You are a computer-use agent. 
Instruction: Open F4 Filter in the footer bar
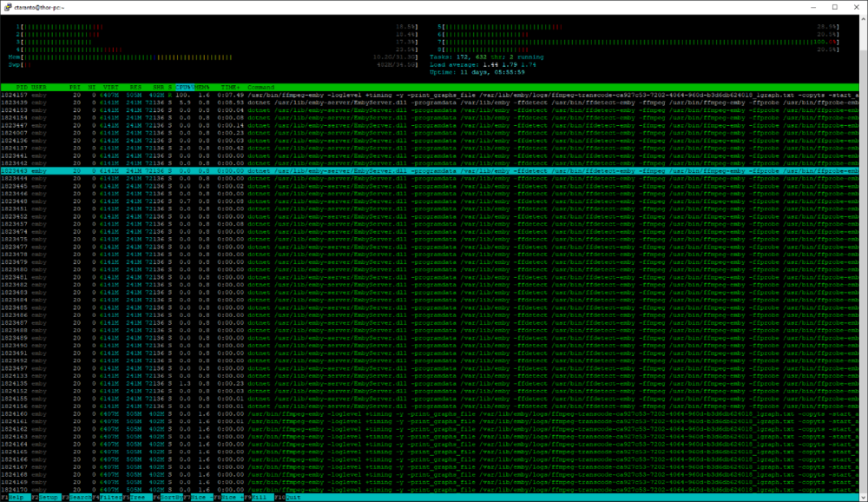(108, 498)
